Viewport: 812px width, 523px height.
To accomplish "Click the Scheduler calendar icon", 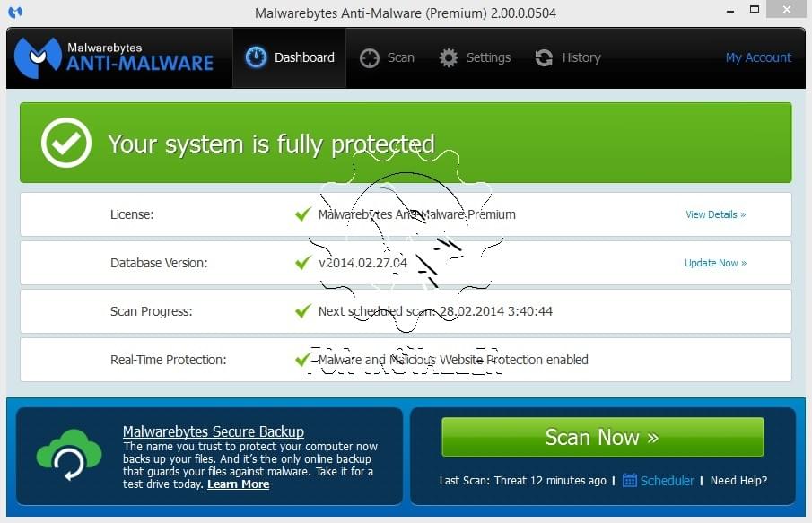I will 630,480.
